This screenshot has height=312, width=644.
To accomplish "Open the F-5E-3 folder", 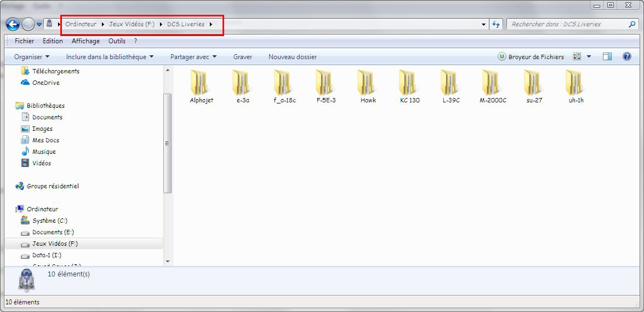I will (x=326, y=86).
